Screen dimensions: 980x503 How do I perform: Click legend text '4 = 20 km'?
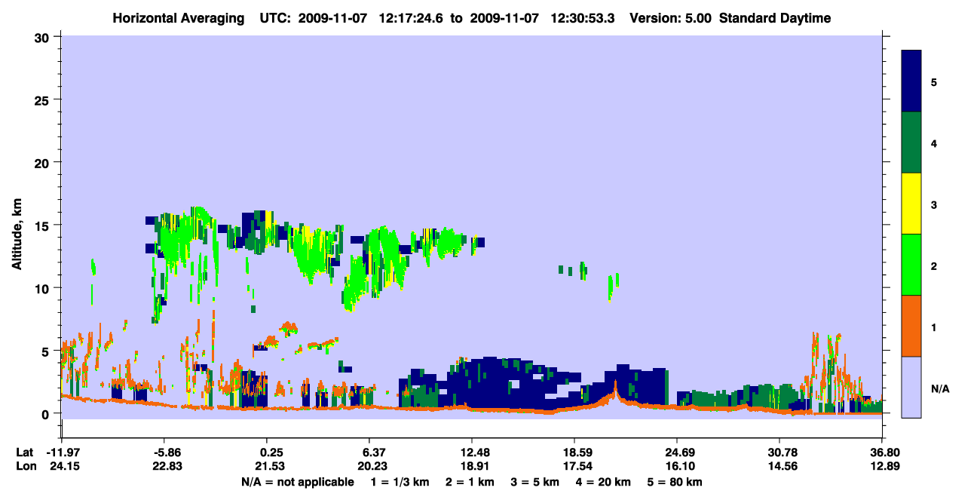coord(605,482)
